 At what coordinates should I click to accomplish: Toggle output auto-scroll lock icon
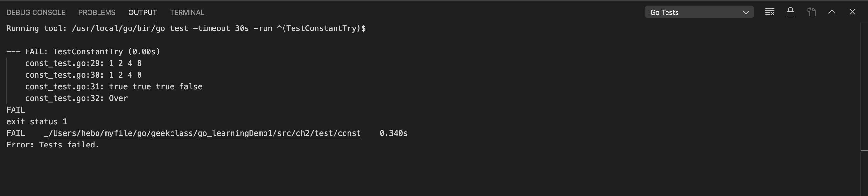tap(790, 12)
